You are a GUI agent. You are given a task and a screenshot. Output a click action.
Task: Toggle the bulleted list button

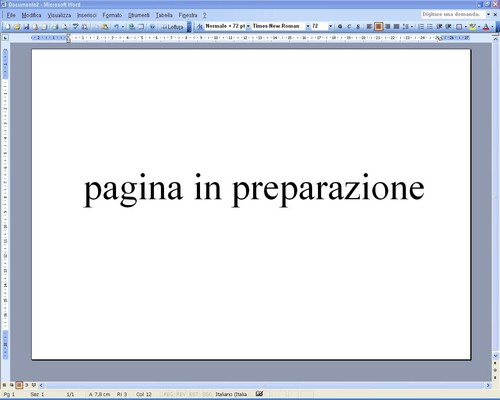[430, 26]
